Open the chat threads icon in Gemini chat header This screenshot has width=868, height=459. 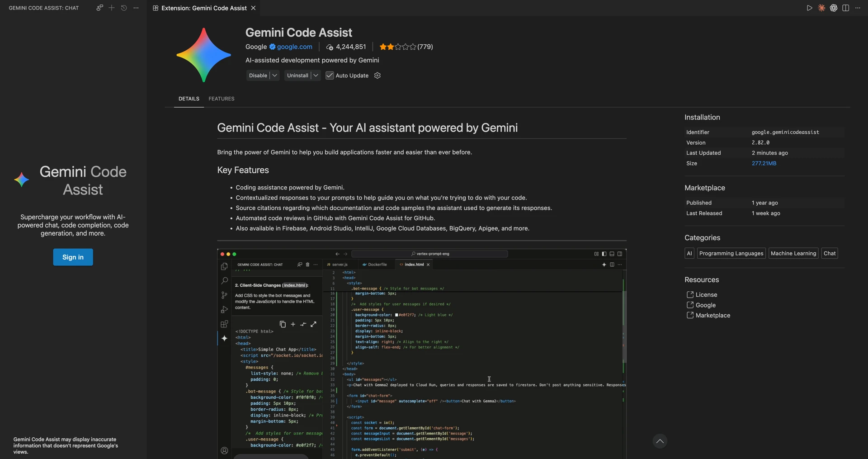pos(99,8)
